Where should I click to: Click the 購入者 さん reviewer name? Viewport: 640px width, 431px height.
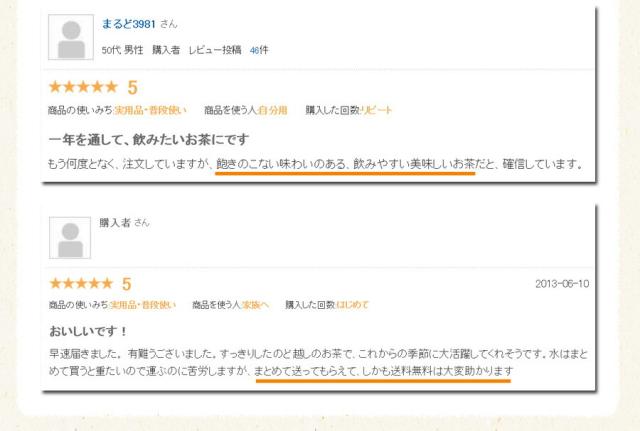click(124, 222)
